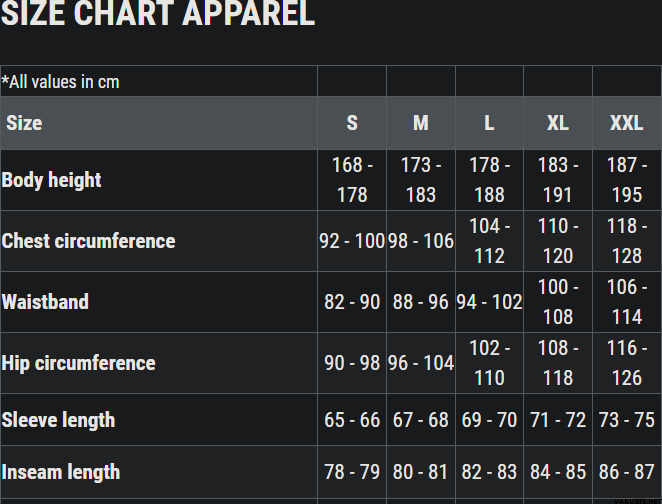Select the M size column header

click(421, 123)
